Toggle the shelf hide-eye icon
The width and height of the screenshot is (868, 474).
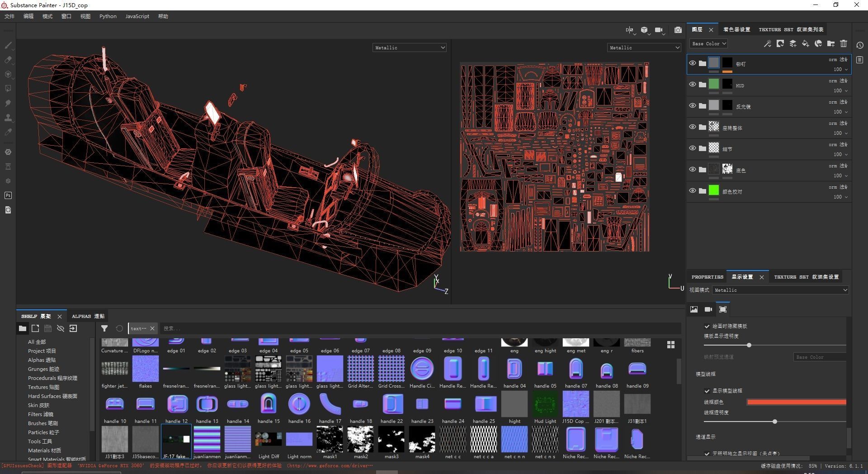(61, 328)
